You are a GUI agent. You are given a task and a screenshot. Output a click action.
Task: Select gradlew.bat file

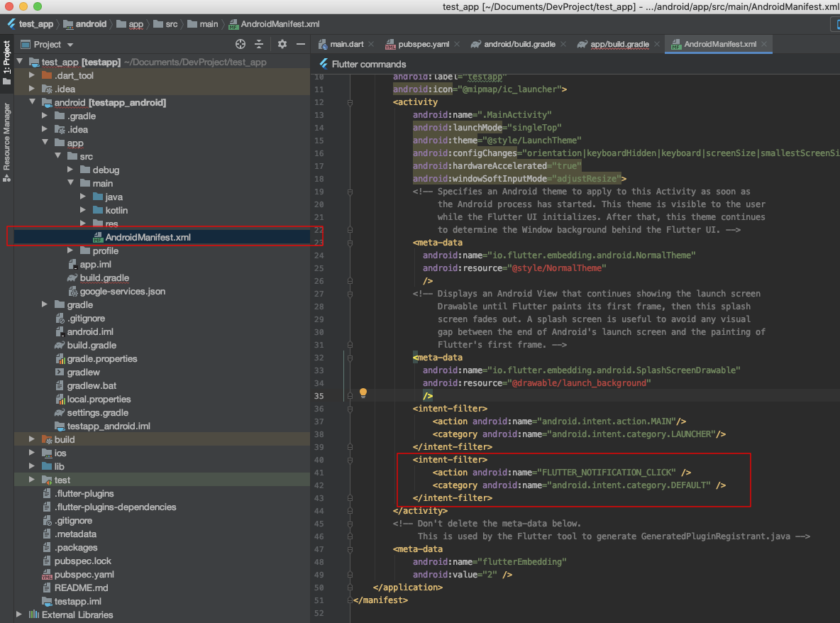92,386
